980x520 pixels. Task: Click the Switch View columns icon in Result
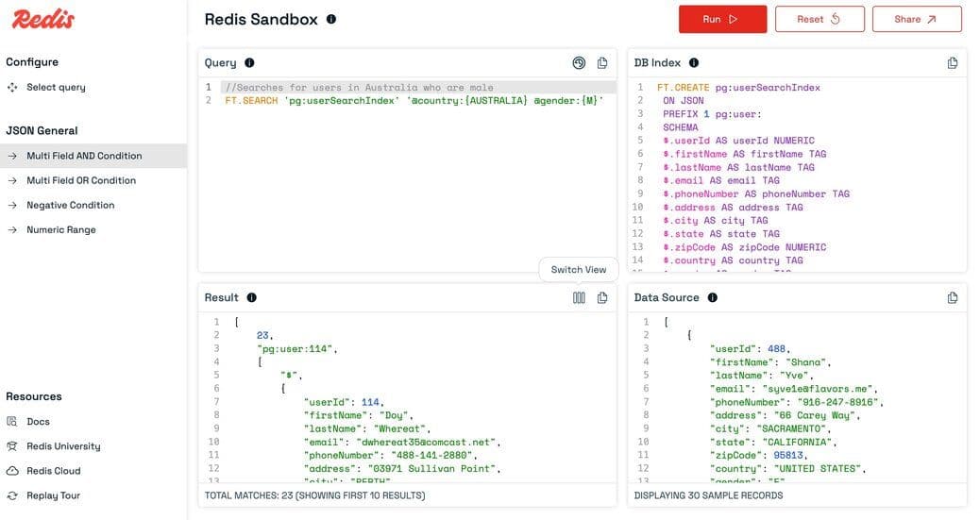tap(579, 298)
